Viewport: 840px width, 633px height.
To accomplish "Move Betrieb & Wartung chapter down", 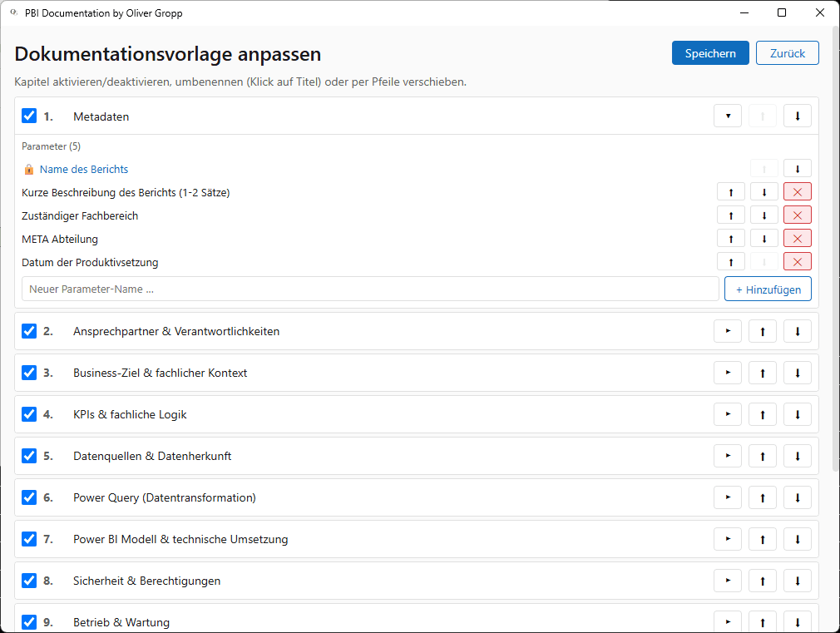I will coord(797,621).
